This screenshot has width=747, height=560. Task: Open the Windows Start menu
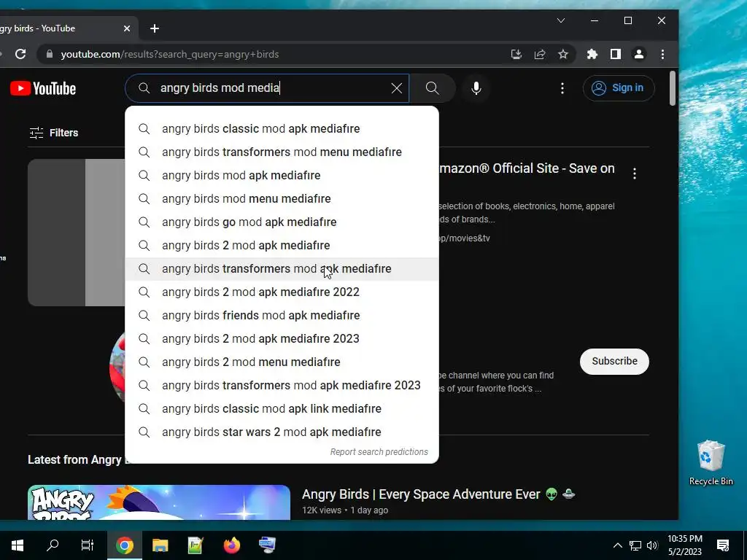(x=18, y=545)
